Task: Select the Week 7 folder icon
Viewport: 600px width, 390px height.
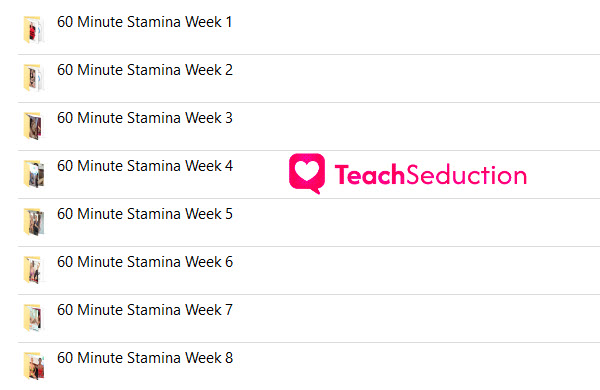Action: pyautogui.click(x=34, y=318)
